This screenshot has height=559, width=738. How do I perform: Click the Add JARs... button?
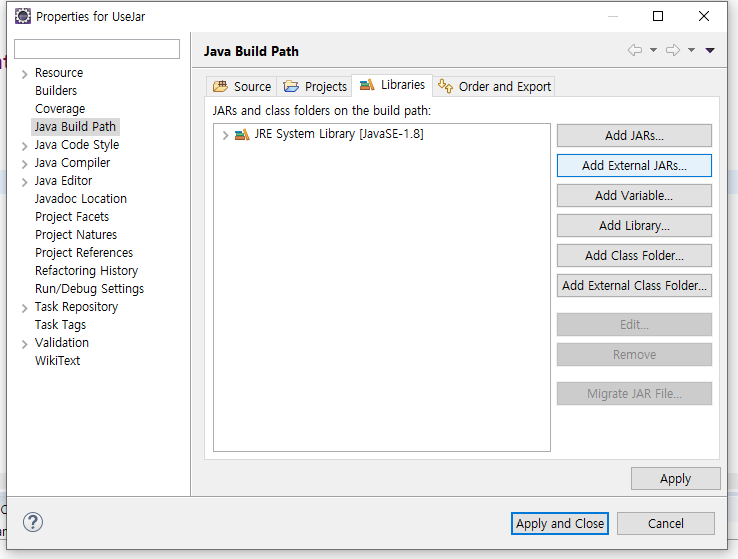click(634, 136)
